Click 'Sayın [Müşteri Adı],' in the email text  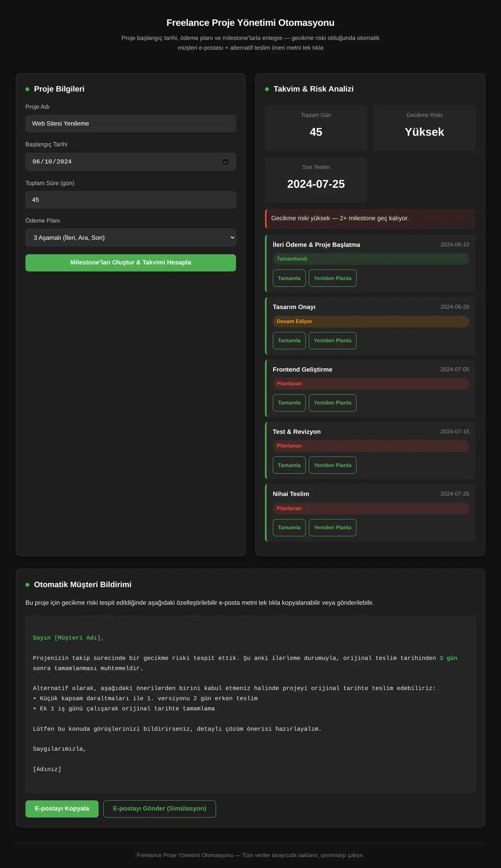(x=68, y=638)
